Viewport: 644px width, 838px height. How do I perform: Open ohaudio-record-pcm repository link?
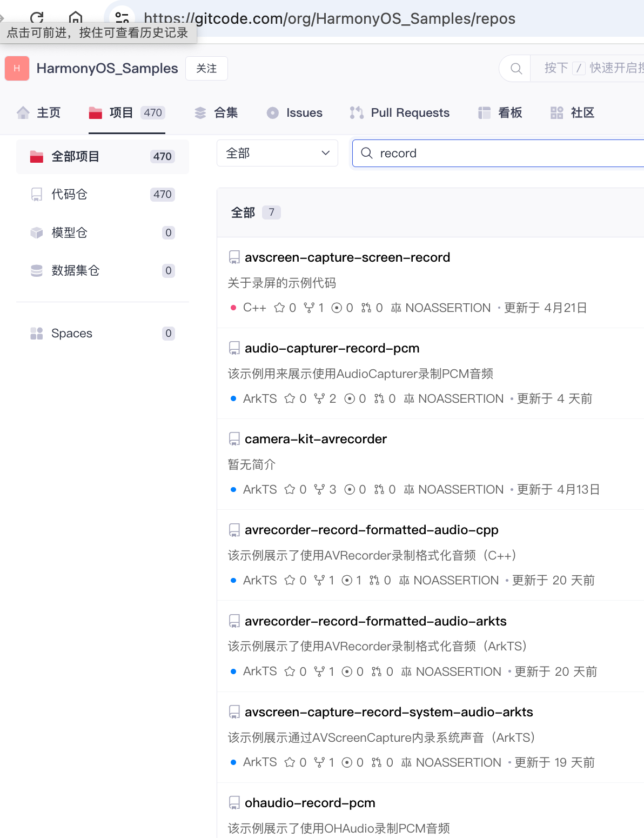(310, 803)
